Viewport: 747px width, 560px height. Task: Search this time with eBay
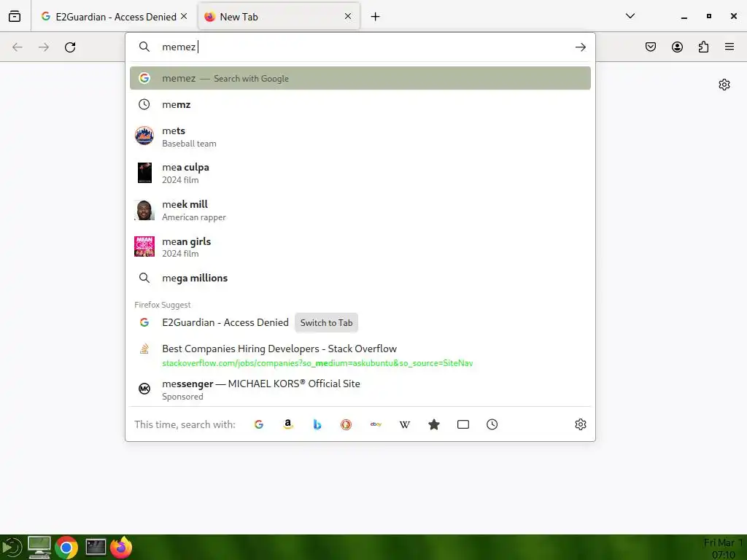[x=376, y=424]
